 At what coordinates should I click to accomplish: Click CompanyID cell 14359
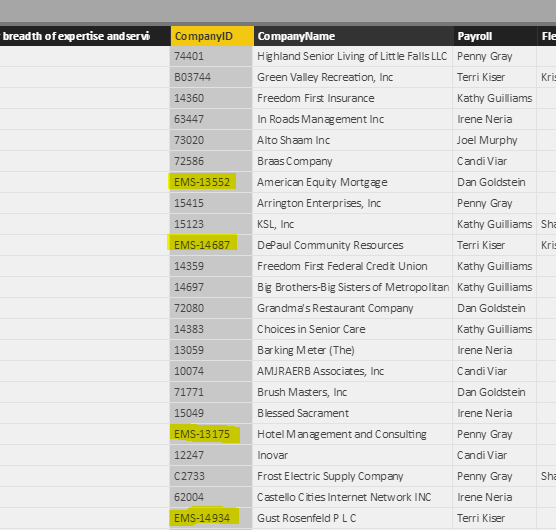(211, 266)
